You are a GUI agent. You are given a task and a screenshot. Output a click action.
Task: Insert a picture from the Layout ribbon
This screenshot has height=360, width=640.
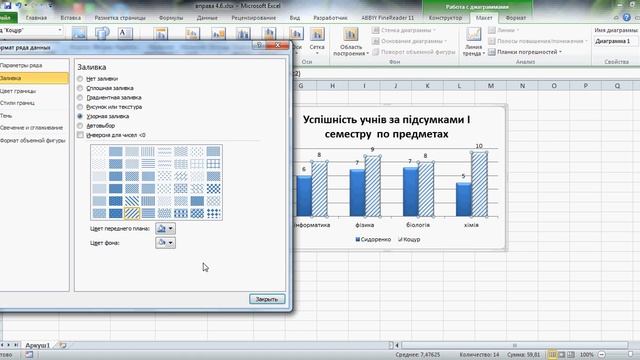[x=79, y=33]
